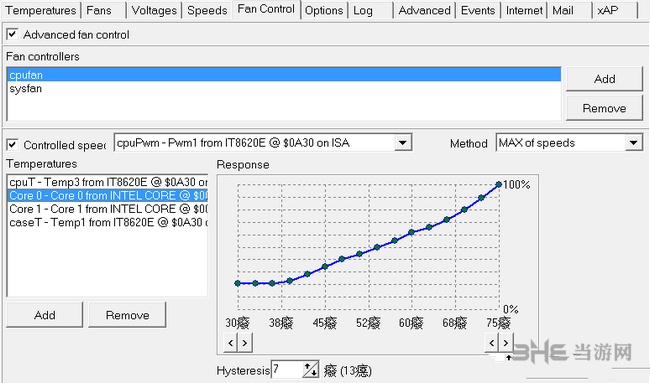This screenshot has width=650, height=383.
Task: Select Core 0 temperature entry
Action: click(x=108, y=195)
